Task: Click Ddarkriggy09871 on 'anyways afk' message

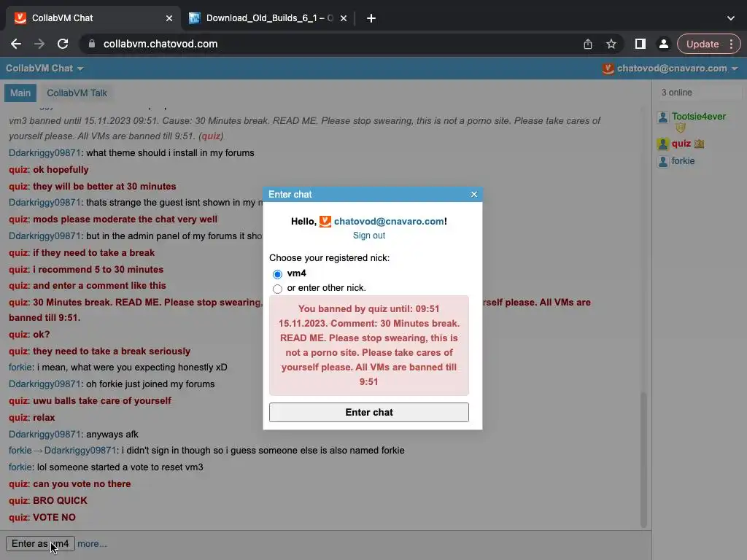Action: point(44,435)
